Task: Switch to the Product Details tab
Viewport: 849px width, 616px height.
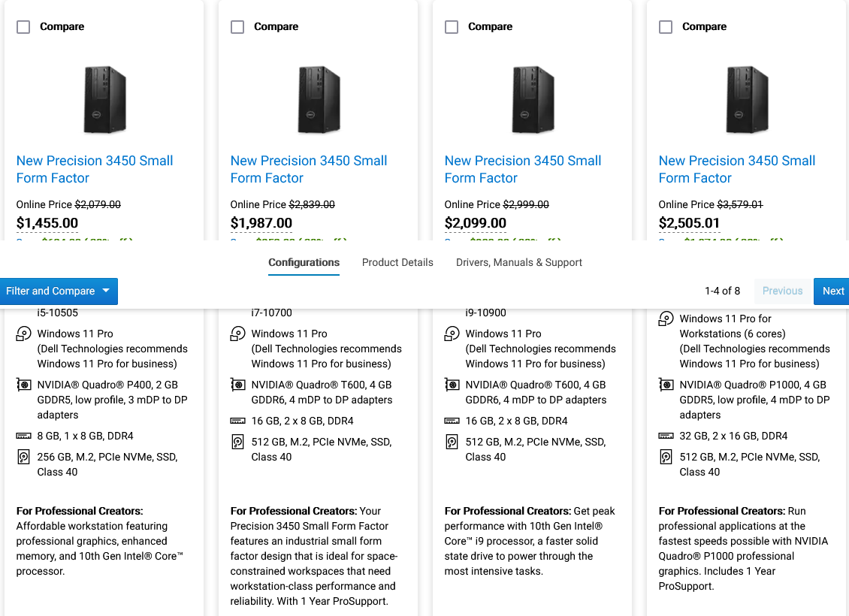Action: click(x=397, y=262)
